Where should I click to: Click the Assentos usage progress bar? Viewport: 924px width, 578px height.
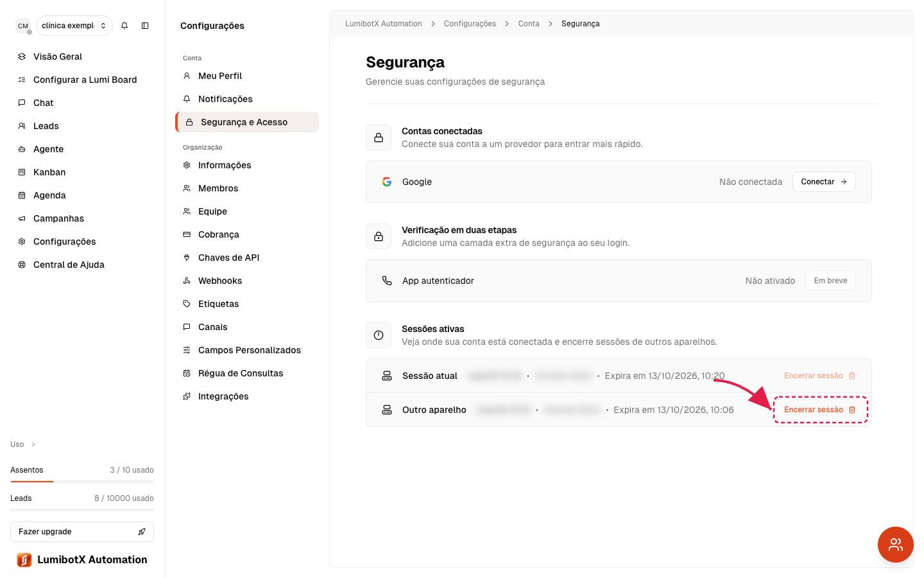pos(82,481)
